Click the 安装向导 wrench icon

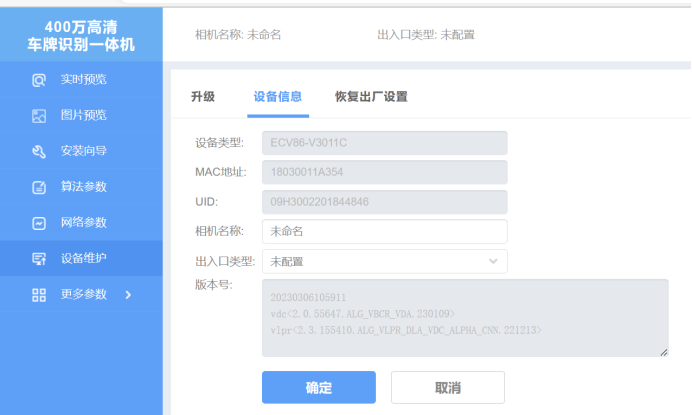coord(39,151)
